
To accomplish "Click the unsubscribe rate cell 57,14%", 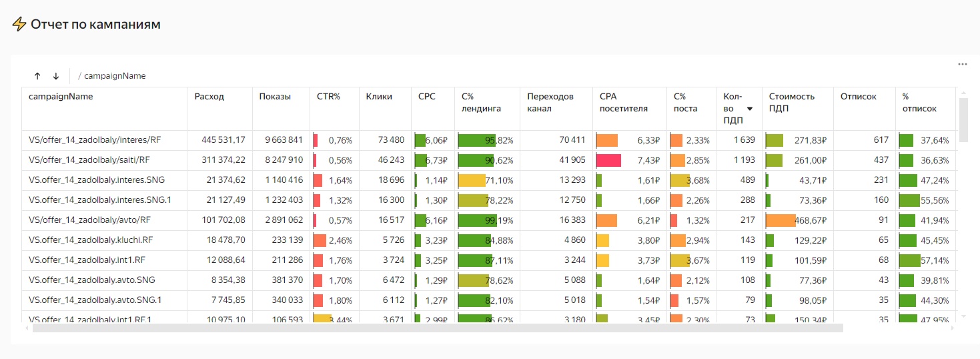I will (925, 260).
